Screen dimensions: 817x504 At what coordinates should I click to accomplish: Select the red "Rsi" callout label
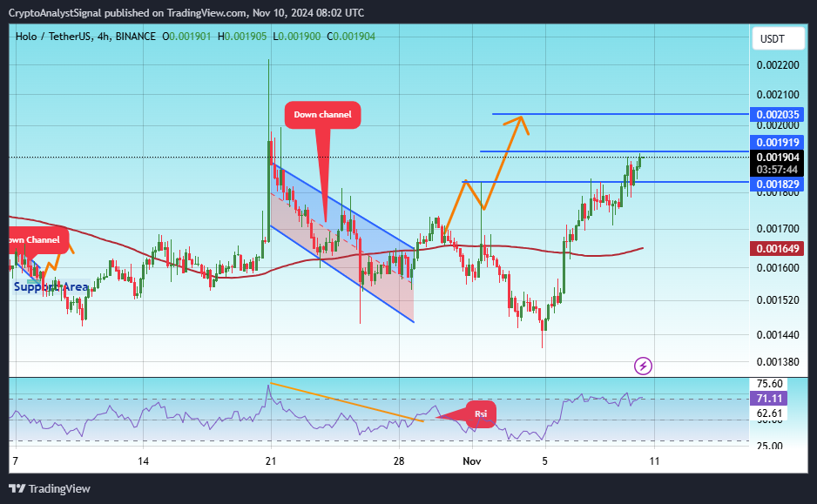click(481, 414)
